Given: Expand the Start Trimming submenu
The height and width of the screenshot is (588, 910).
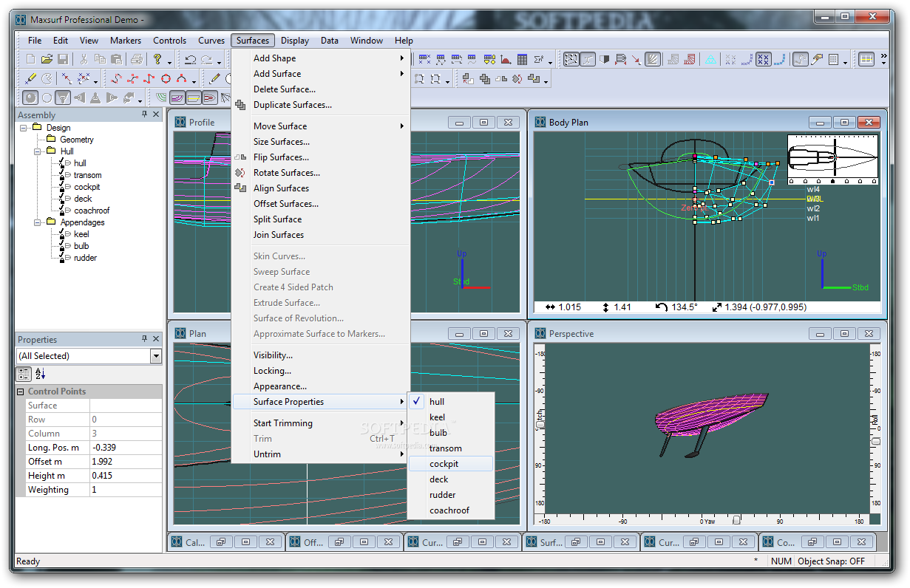Looking at the screenshot, I should (321, 423).
